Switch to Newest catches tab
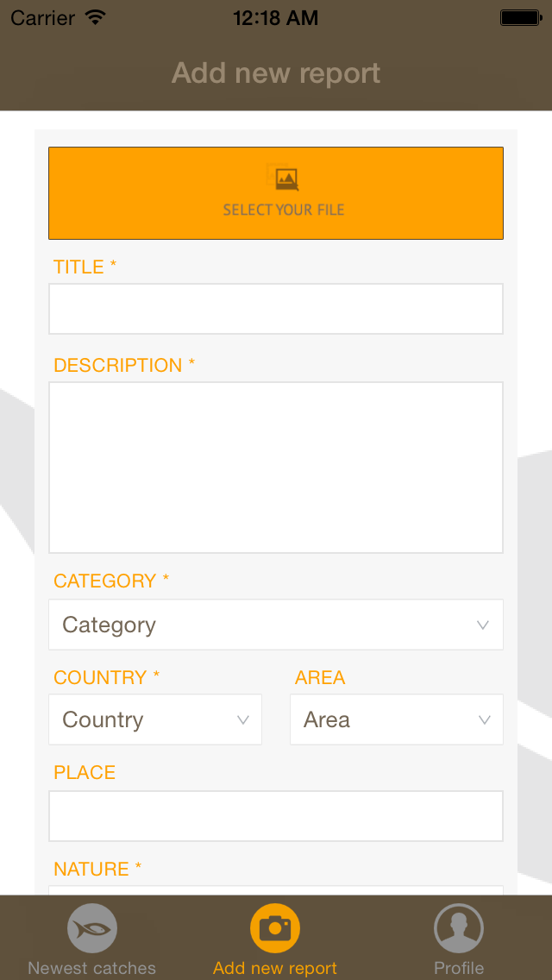This screenshot has width=552, height=980. coord(92,968)
